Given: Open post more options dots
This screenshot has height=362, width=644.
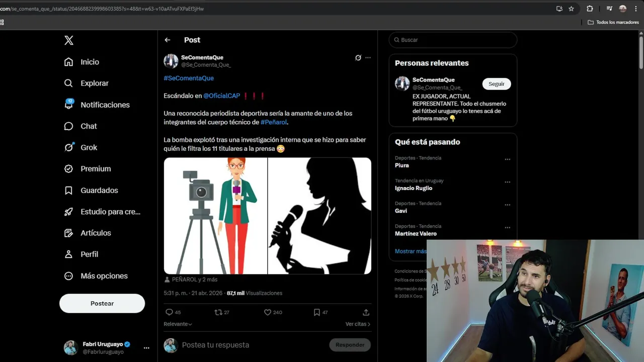Looking at the screenshot, I should [x=368, y=58].
